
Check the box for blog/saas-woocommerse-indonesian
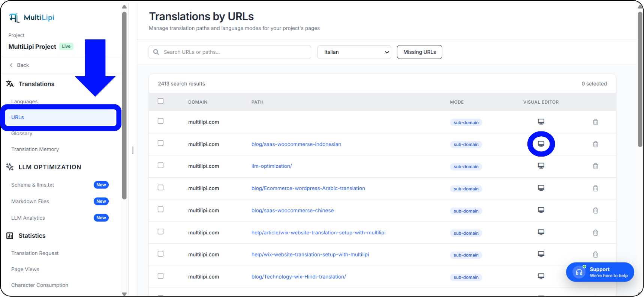[160, 143]
